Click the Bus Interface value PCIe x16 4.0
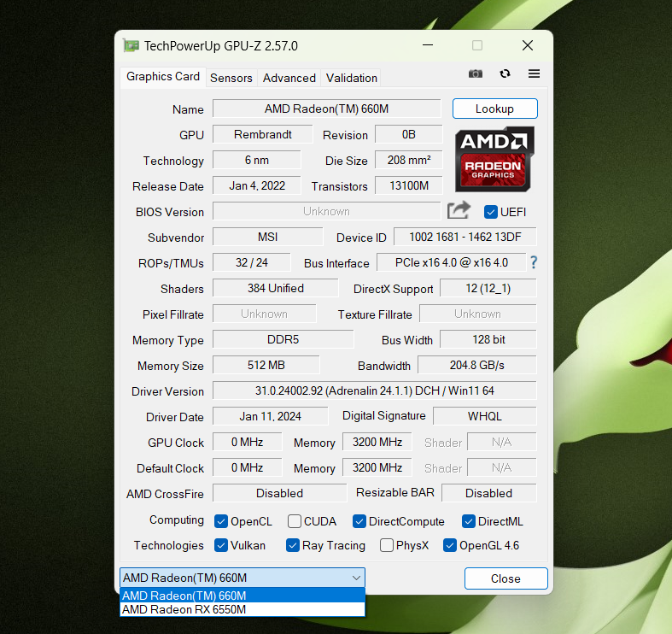Viewport: 672px width, 634px height. coord(452,262)
